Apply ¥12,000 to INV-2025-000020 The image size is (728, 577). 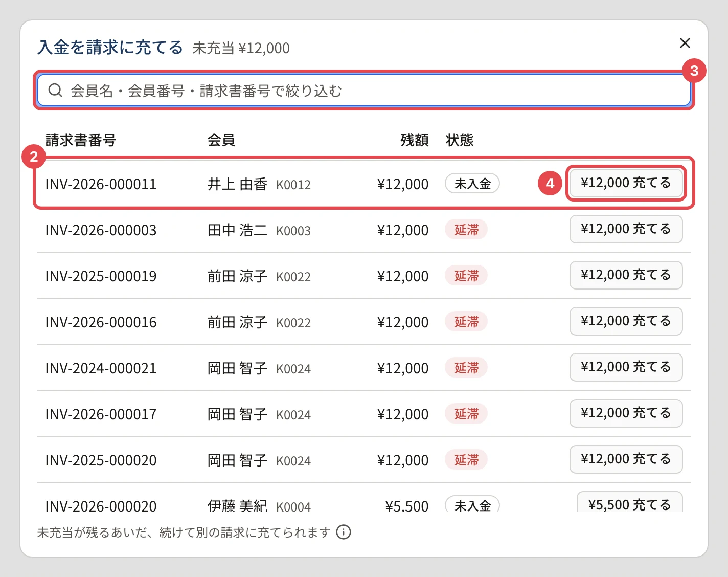point(626,459)
